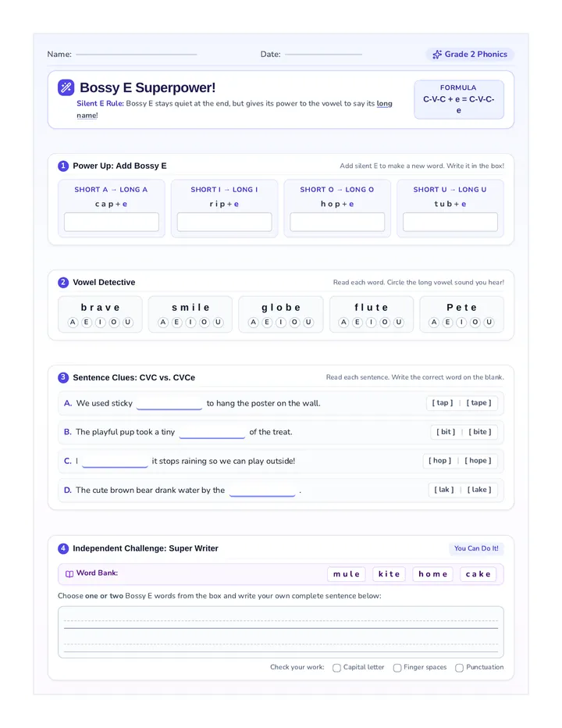Circle vowel A under the word brave
The image size is (562, 728).
pyautogui.click(x=73, y=323)
